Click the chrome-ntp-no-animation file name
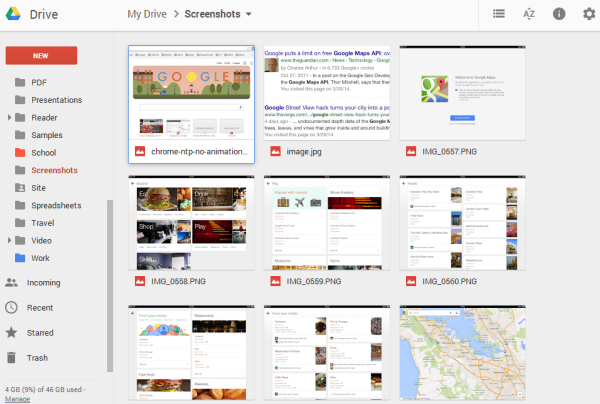Viewport: 600px width, 404px height. click(x=199, y=152)
